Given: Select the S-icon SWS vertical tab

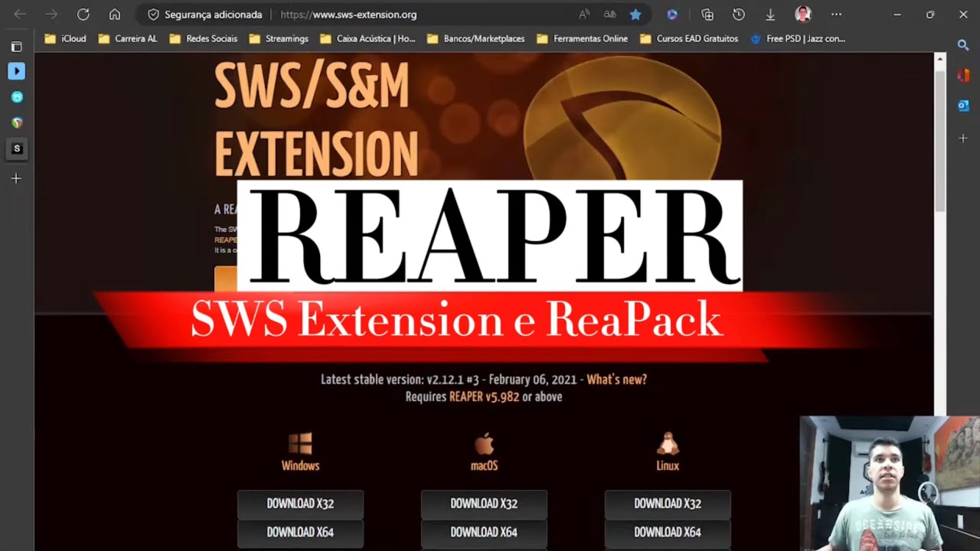Looking at the screenshot, I should [x=17, y=148].
